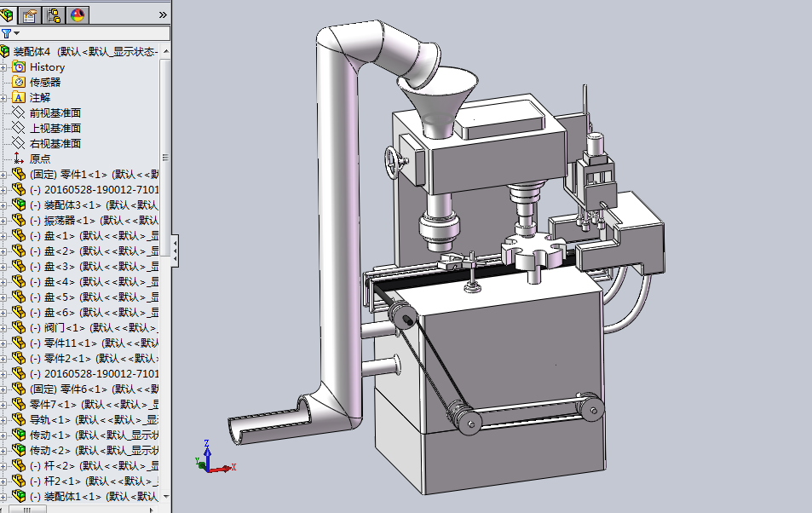Expand the 注解 annotations node
The width and height of the screenshot is (812, 513).
point(4,98)
